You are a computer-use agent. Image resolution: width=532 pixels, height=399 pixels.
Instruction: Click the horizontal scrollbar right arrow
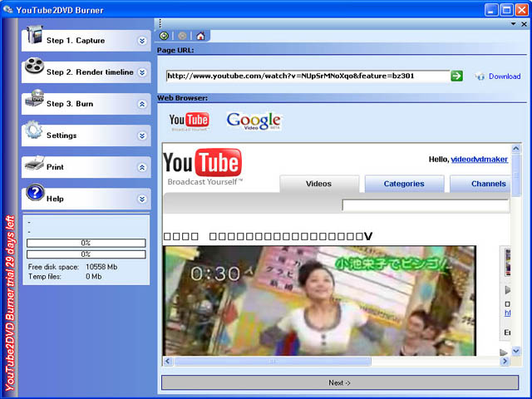pos(505,362)
